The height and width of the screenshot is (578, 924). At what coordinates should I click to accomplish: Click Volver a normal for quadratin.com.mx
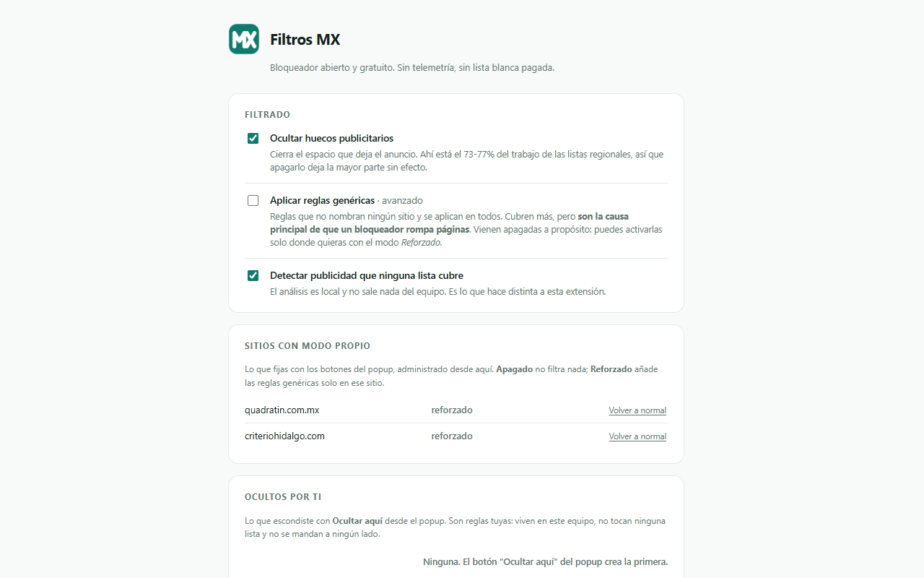point(637,410)
